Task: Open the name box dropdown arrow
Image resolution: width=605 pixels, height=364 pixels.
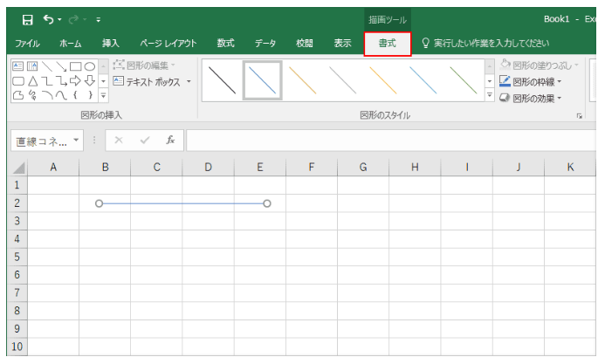Action: click(76, 141)
